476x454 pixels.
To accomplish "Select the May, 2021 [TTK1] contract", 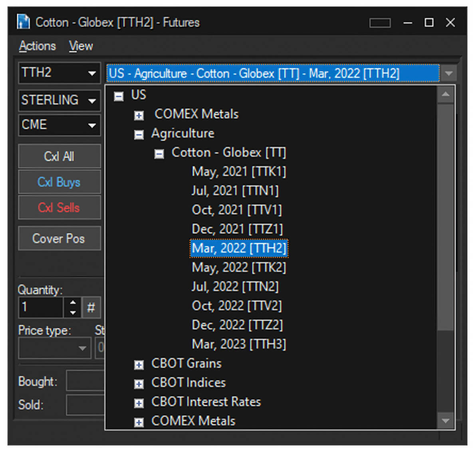I will [239, 172].
